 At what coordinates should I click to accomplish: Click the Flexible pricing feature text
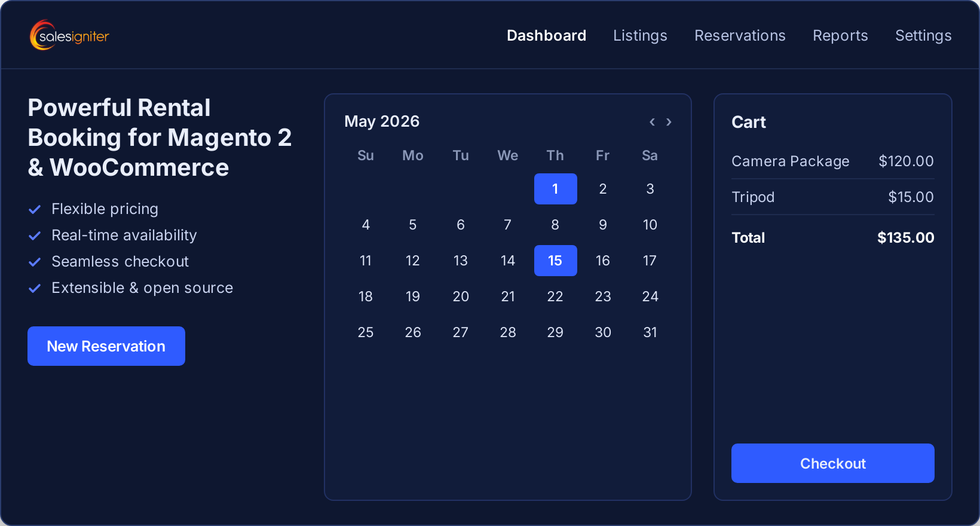[105, 209]
